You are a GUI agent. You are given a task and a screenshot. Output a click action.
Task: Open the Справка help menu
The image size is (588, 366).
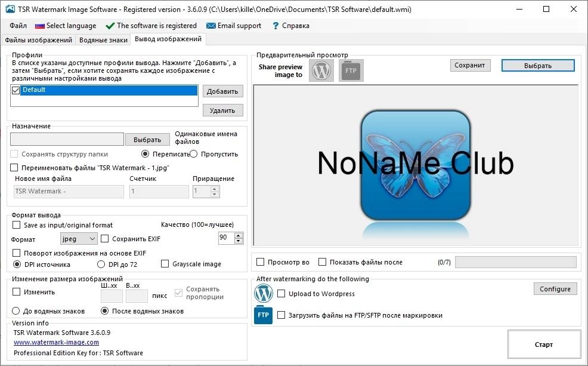point(290,26)
